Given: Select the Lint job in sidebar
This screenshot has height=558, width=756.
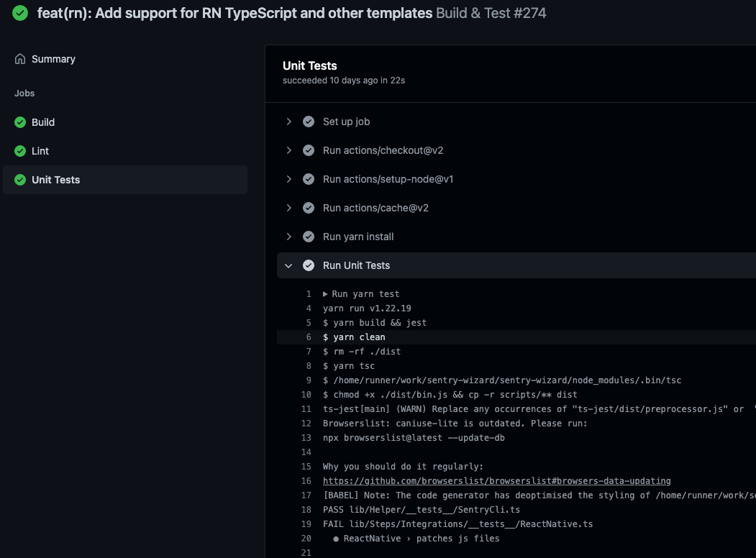Looking at the screenshot, I should tap(40, 151).
